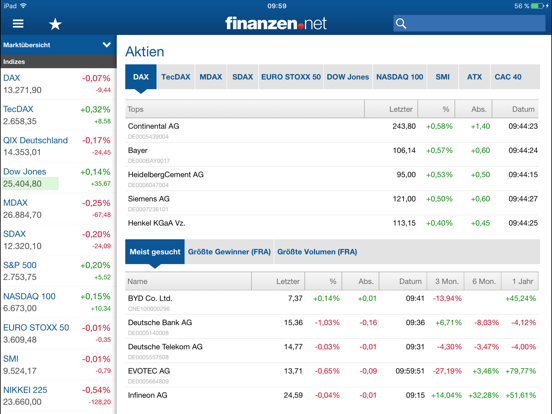Open the EURO STOXX 50 tab

(x=291, y=77)
